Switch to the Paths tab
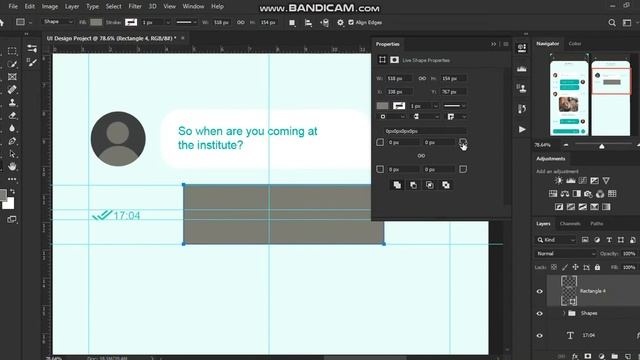 click(596, 224)
